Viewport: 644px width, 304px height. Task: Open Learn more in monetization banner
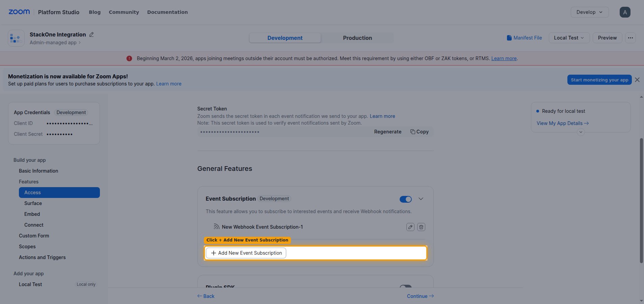click(168, 84)
